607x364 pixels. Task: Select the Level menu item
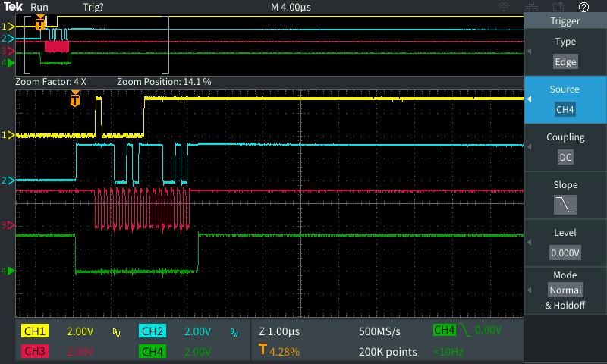pos(565,243)
